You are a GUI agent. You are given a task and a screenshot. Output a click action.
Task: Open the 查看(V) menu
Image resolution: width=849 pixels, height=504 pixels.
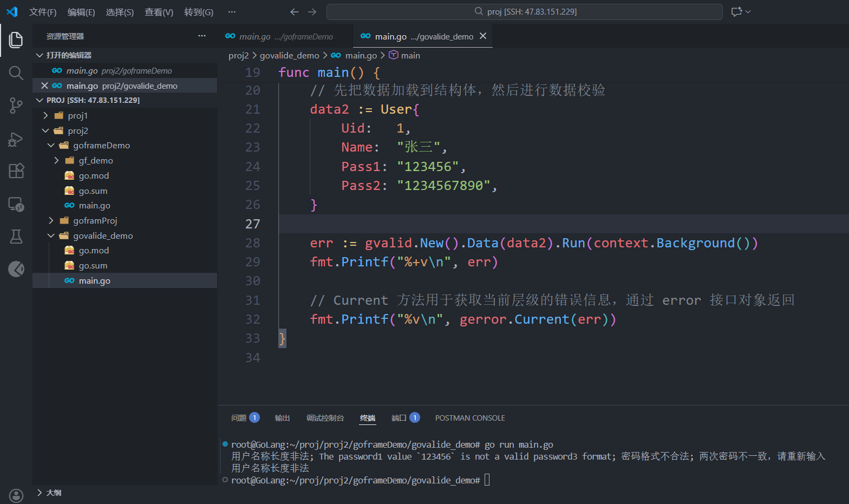coord(159,12)
